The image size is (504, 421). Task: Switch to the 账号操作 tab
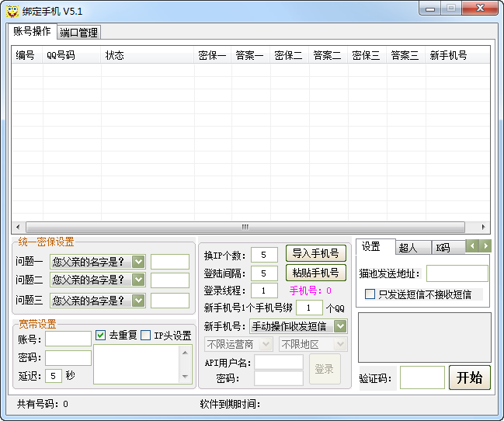32,31
